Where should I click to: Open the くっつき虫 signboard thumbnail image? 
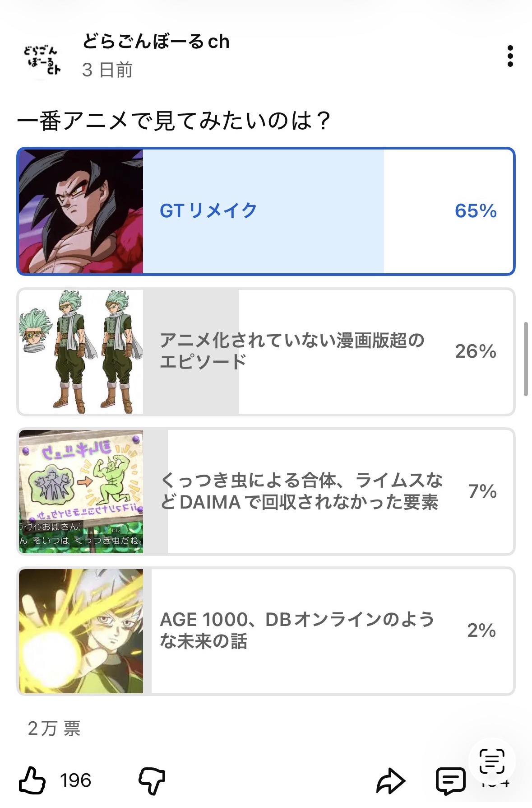pos(81,491)
